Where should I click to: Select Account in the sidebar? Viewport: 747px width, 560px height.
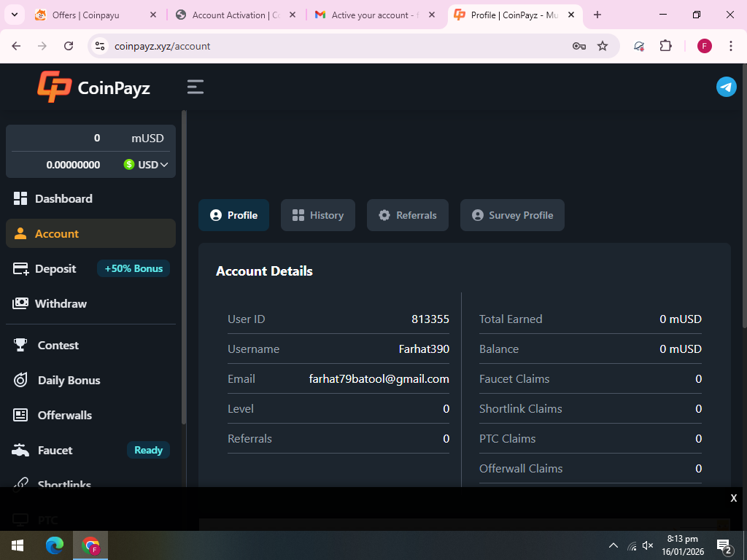tap(90, 233)
